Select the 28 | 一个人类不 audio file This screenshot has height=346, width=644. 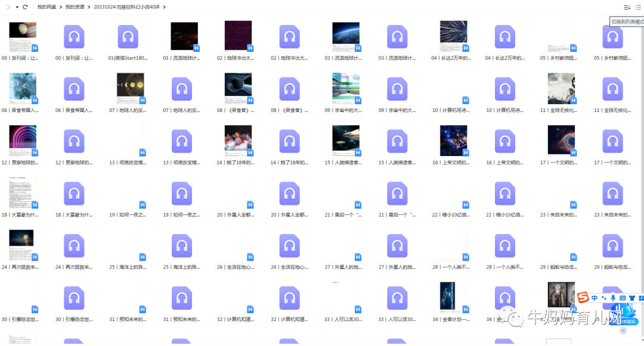pos(505,245)
